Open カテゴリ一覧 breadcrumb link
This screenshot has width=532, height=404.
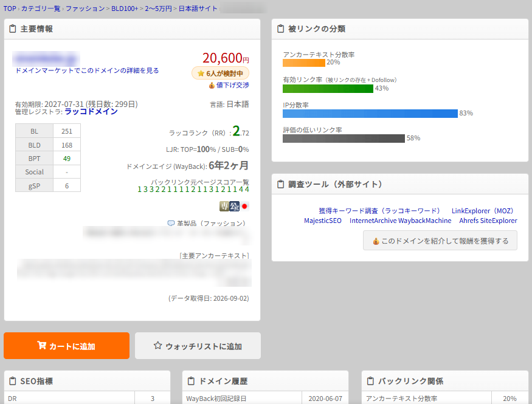pos(41,9)
